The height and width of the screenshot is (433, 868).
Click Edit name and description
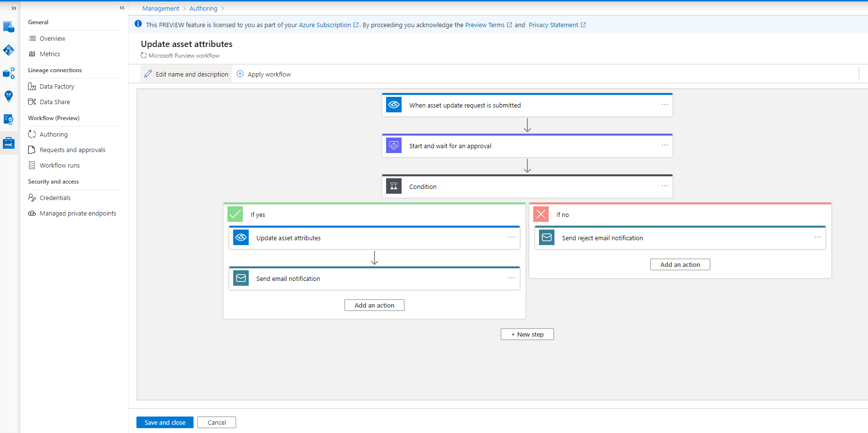(x=186, y=74)
